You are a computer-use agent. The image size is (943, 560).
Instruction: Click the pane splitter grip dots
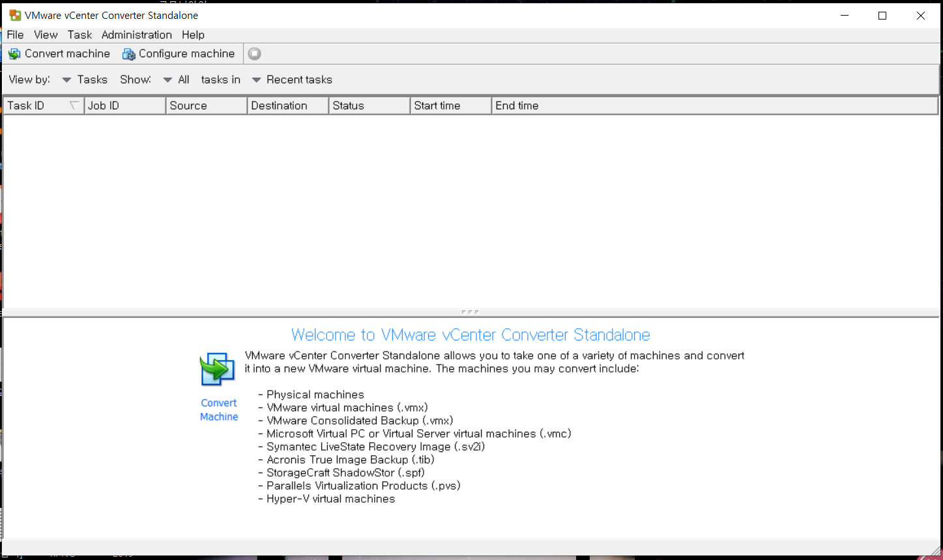[470, 312]
